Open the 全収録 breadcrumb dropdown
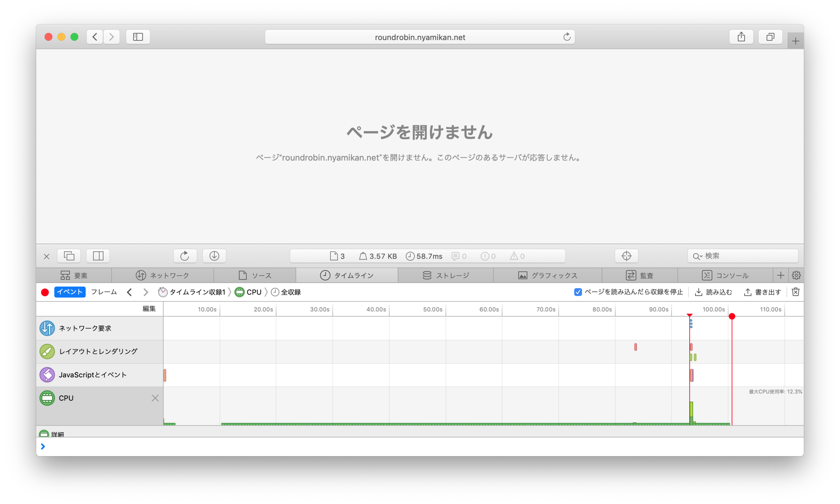The height and width of the screenshot is (504, 840). [286, 292]
